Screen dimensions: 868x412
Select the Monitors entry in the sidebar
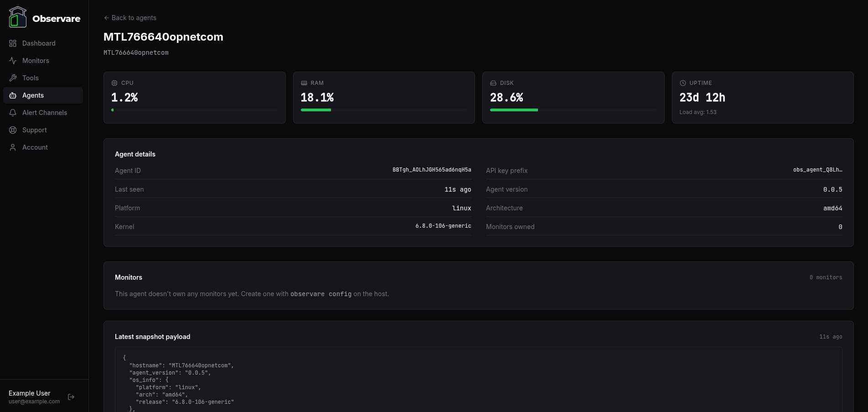pos(36,61)
